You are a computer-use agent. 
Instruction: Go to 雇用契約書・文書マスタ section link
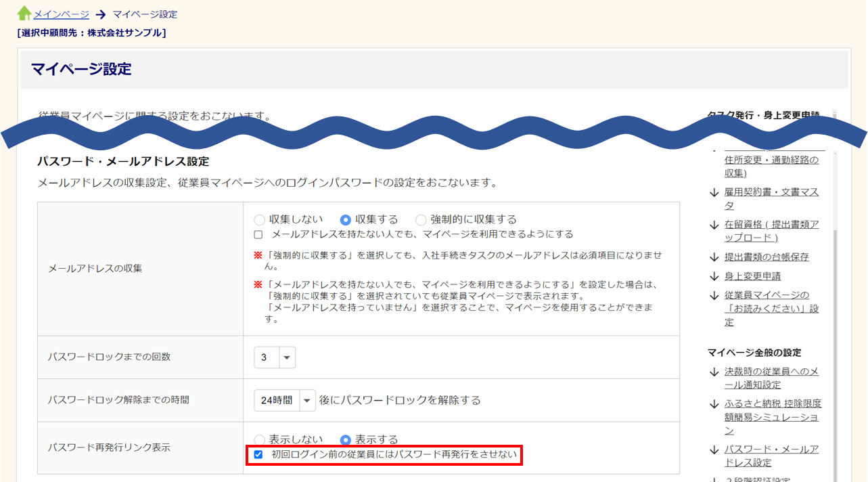pos(772,199)
